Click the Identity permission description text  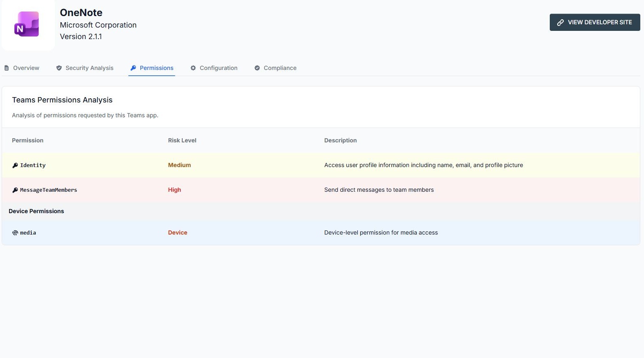(423, 165)
